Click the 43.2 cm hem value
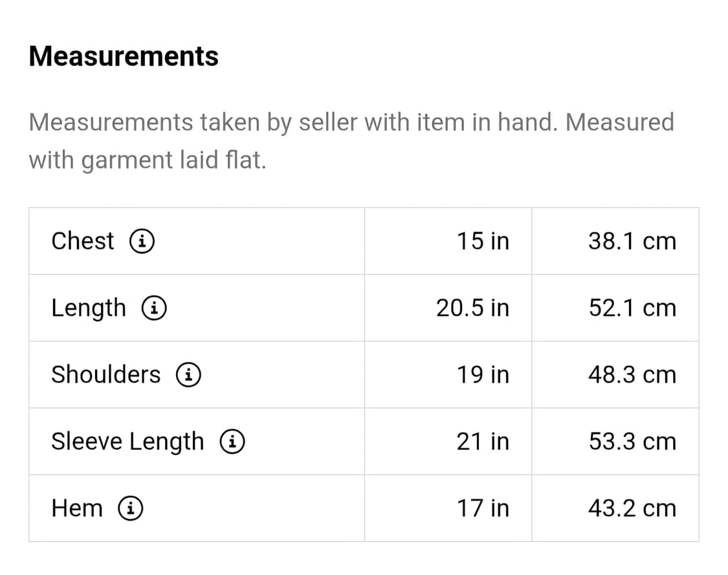 tap(632, 508)
